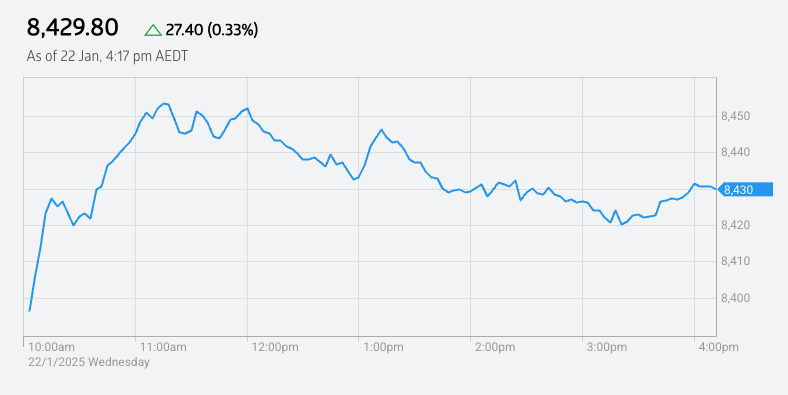
Task: Click the As of 22 Jan timestamp
Action: 107,56
